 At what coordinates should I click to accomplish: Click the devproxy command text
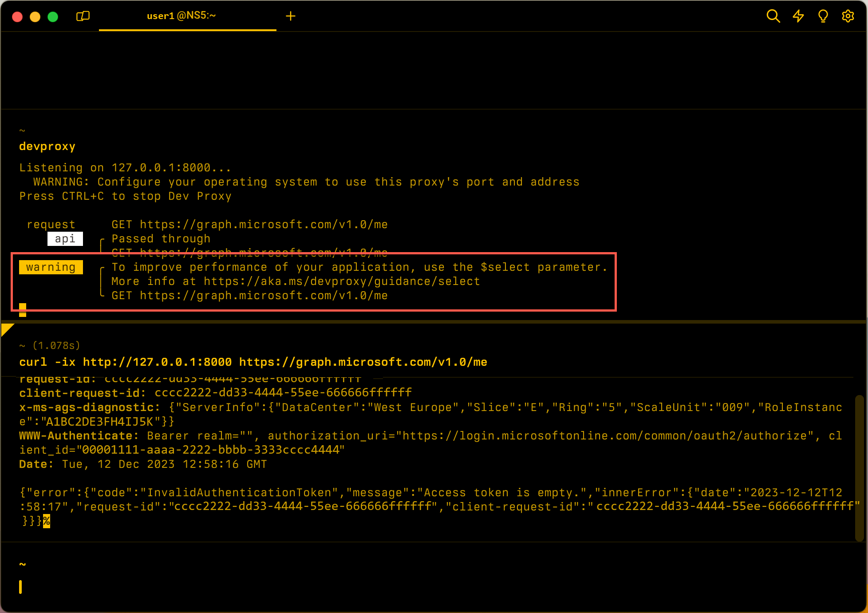point(47,146)
